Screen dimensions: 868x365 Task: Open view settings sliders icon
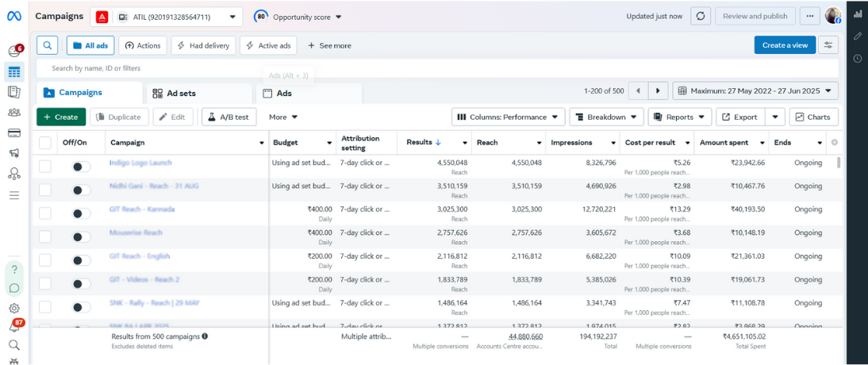pos(828,45)
